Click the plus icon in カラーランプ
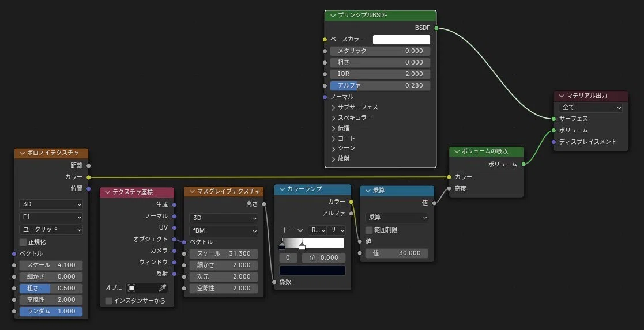This screenshot has width=644, height=330. [x=285, y=230]
